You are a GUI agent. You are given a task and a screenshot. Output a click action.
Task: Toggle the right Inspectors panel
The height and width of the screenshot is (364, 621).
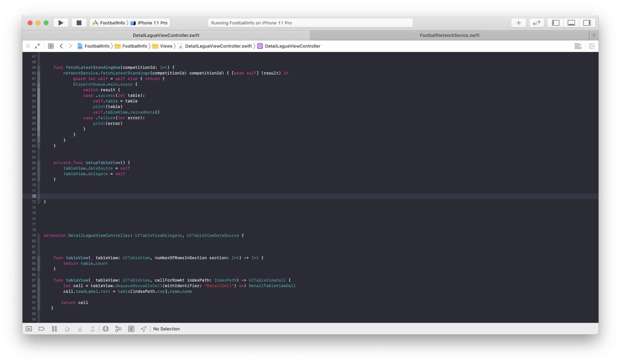click(x=587, y=23)
